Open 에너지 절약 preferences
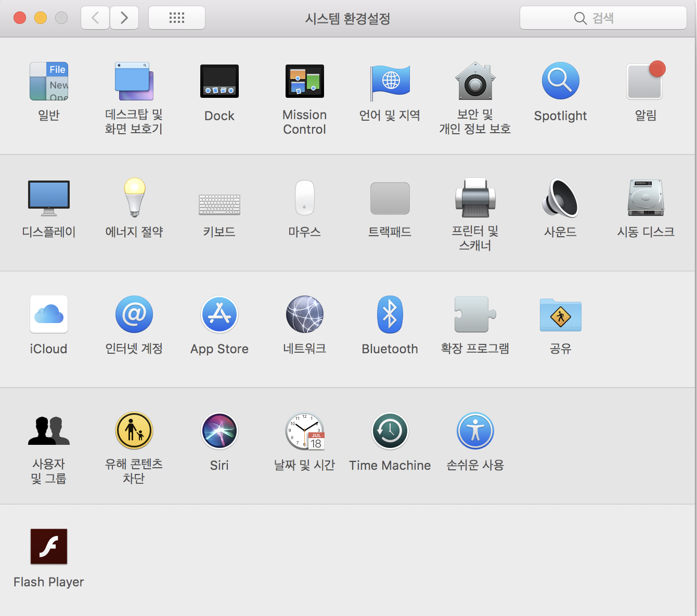The height and width of the screenshot is (616, 697). click(134, 198)
